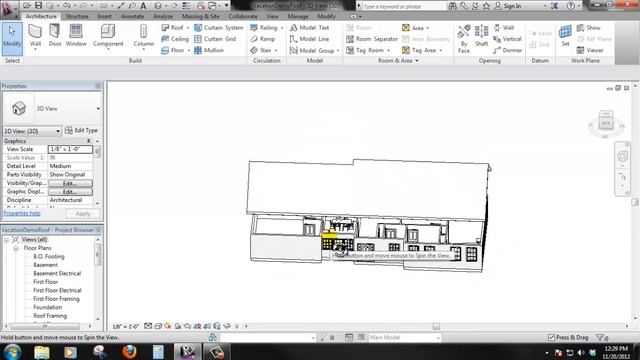Choose the Dormer opening tool
The image size is (640, 360).
507,50
